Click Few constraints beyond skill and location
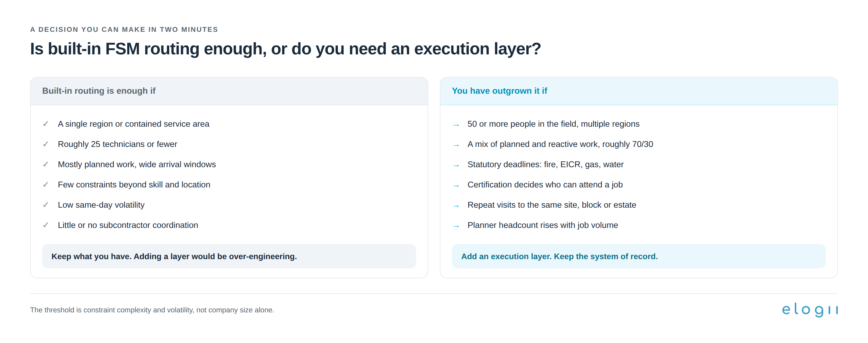The image size is (868, 343). [134, 185]
